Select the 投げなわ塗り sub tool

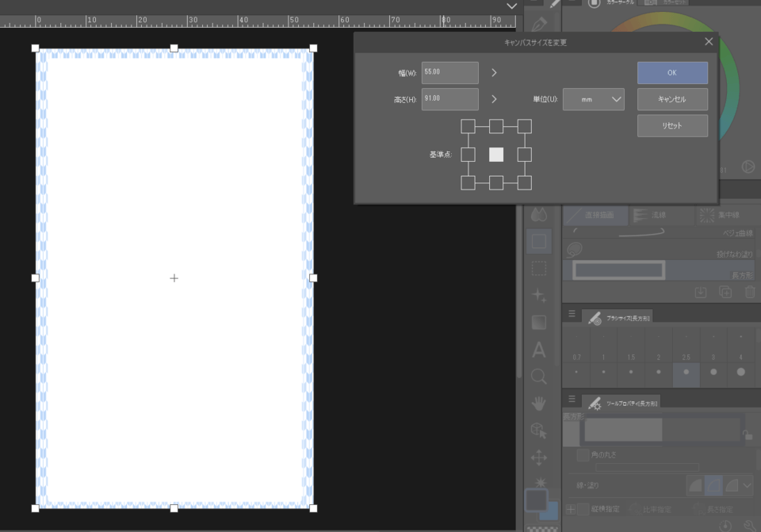659,251
